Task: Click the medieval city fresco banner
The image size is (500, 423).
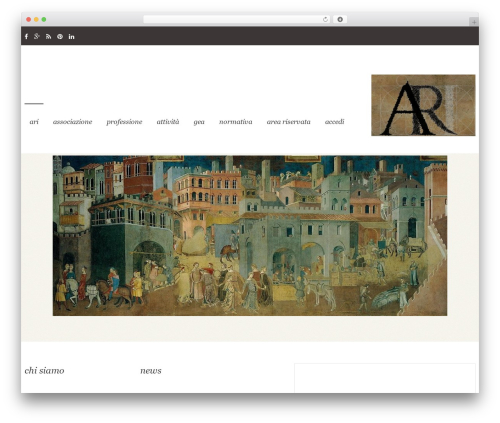Action: [x=250, y=235]
